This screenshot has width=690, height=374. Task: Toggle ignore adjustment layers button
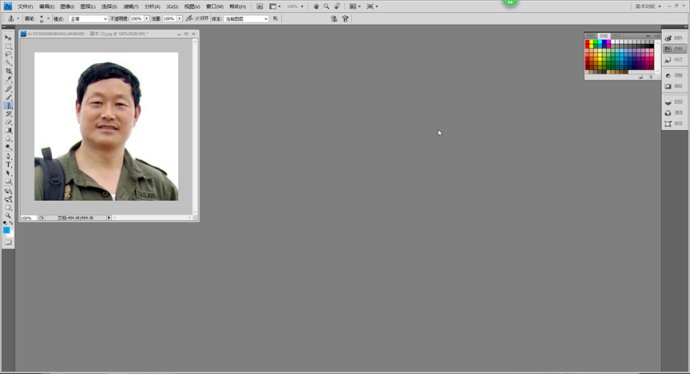pos(275,18)
